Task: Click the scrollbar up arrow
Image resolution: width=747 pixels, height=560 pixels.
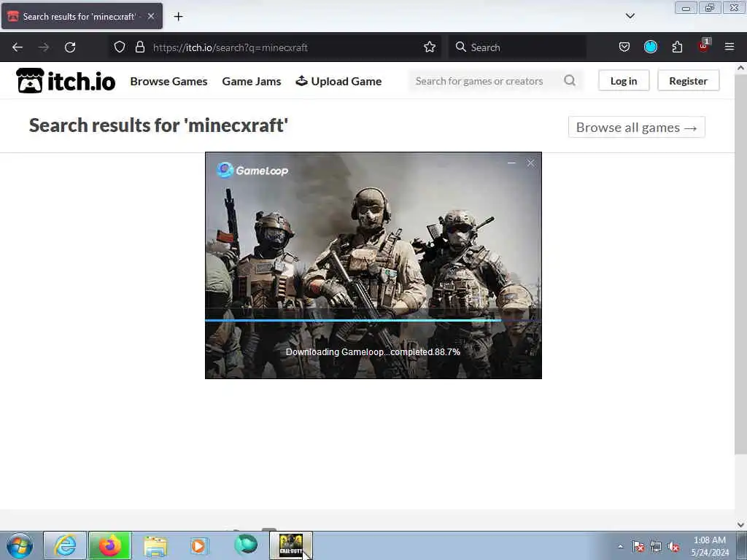Action: click(x=740, y=68)
